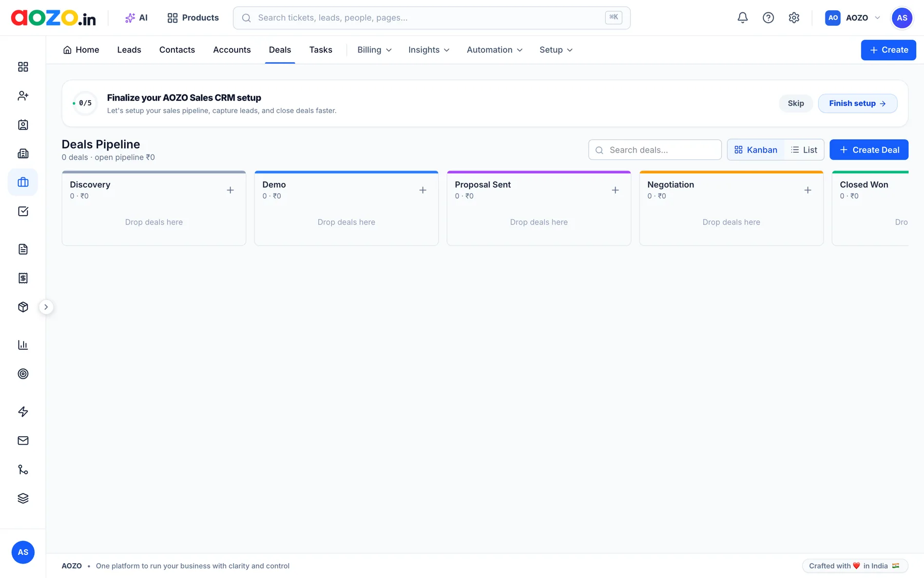
Task: Focus the Search deals field
Action: [x=655, y=150]
